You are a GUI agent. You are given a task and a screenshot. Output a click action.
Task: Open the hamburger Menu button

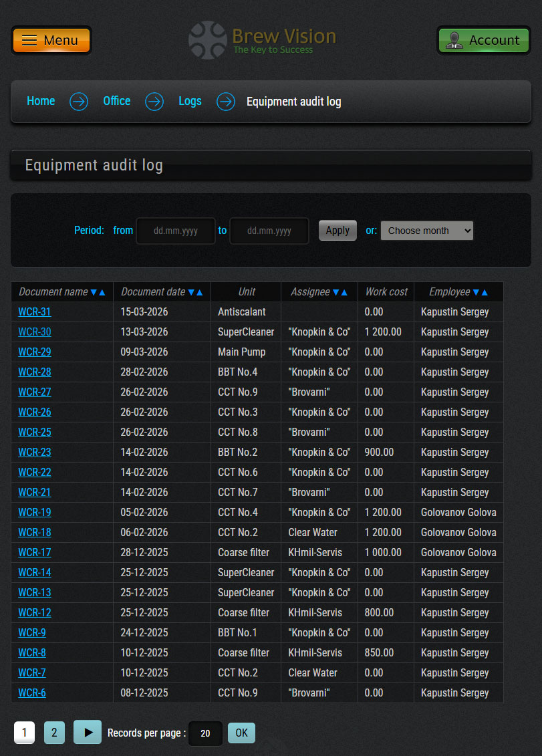[x=51, y=40]
